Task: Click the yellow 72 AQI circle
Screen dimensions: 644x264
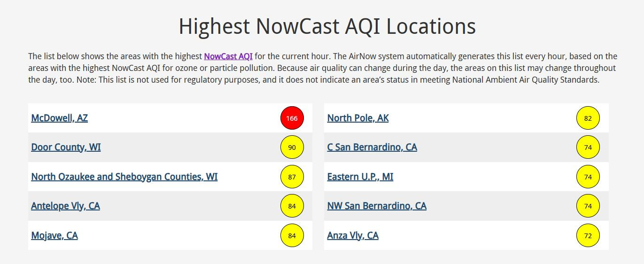Action: pyautogui.click(x=588, y=236)
